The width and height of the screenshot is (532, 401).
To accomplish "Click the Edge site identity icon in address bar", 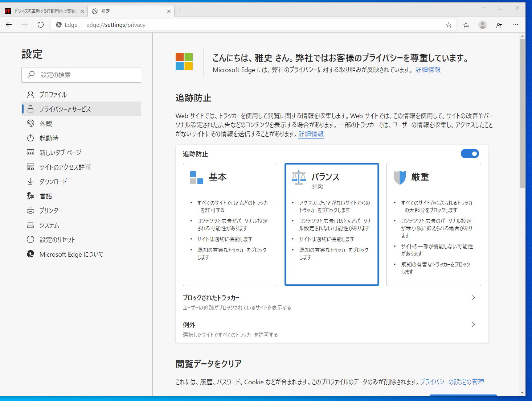I will pos(58,25).
